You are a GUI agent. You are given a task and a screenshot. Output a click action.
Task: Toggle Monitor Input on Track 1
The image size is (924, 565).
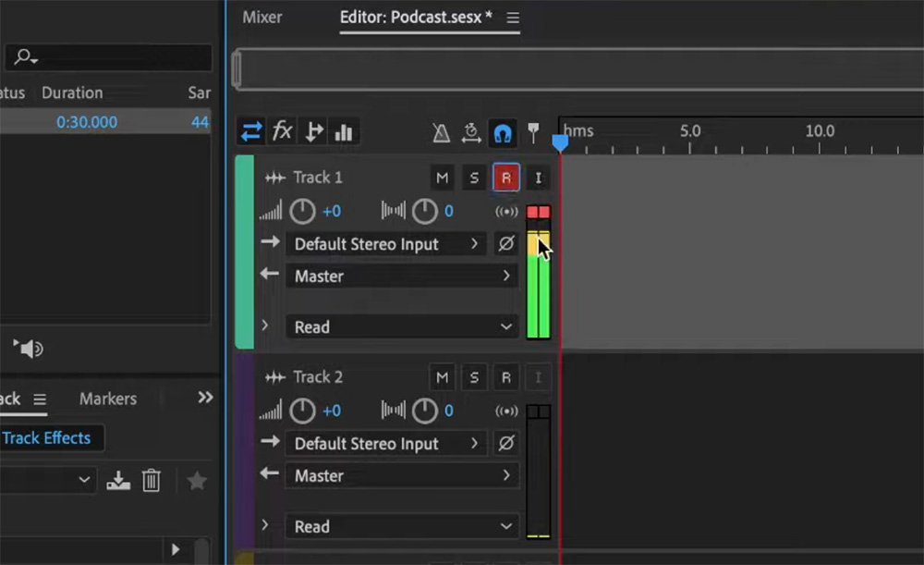538,178
